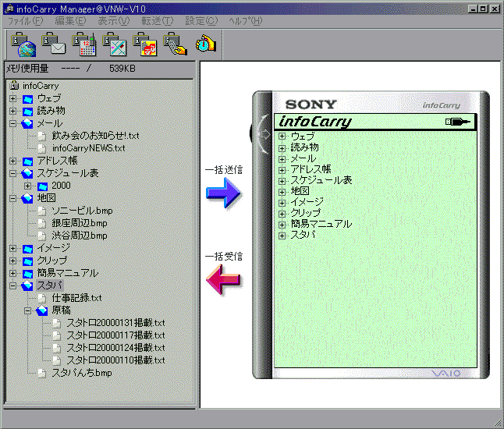Select 銀座周辺.bmp in the 地図 folder
Viewport: 504px width, 429px height.
pyautogui.click(x=79, y=223)
